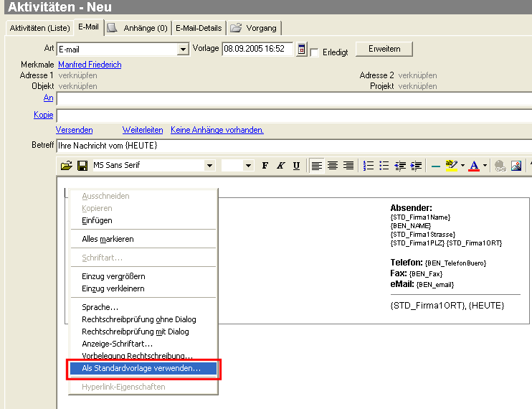Screen dimensions: 532x409
Task: Click {BEN_email} placeholder in sender block
Action: [x=435, y=285]
